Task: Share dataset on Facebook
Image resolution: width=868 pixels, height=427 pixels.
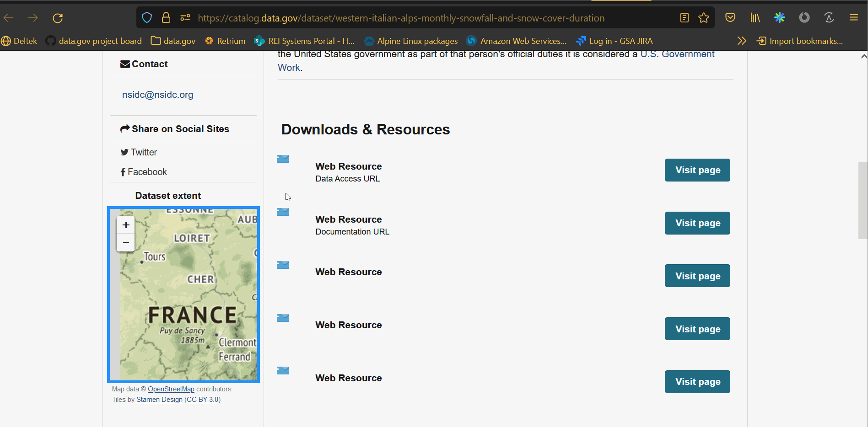Action: [144, 172]
